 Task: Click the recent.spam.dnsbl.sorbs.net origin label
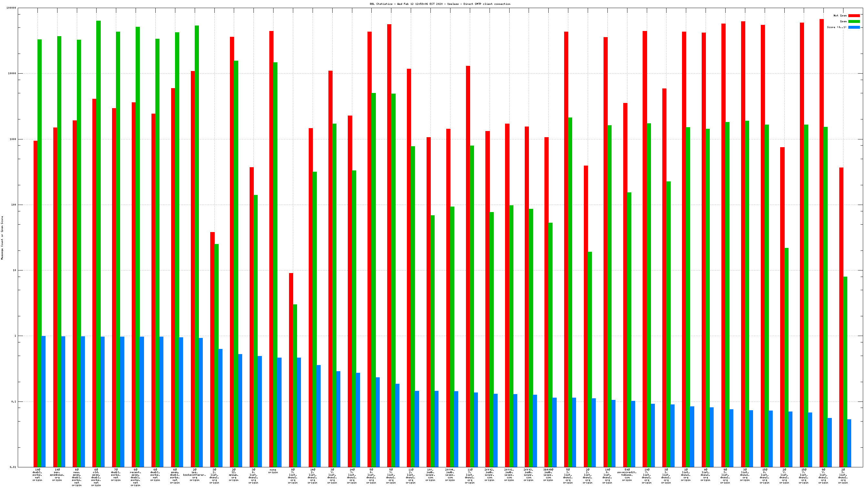point(135,477)
